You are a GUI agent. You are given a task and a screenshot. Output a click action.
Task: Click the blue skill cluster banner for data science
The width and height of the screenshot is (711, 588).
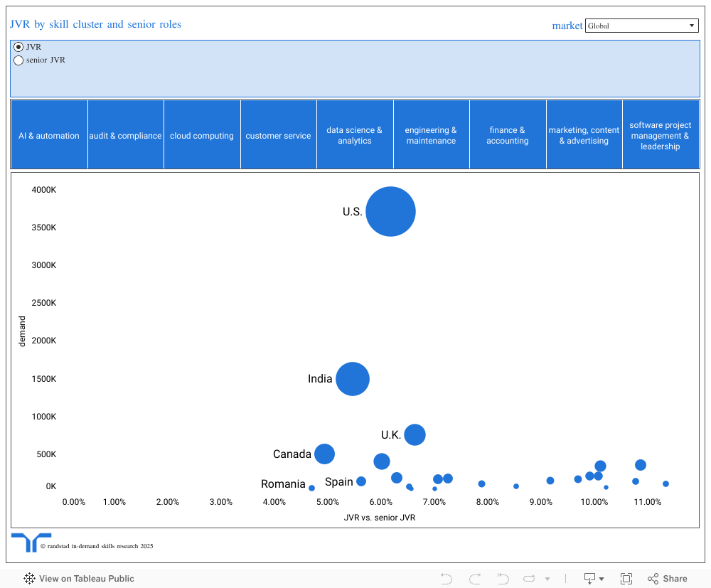click(x=355, y=134)
